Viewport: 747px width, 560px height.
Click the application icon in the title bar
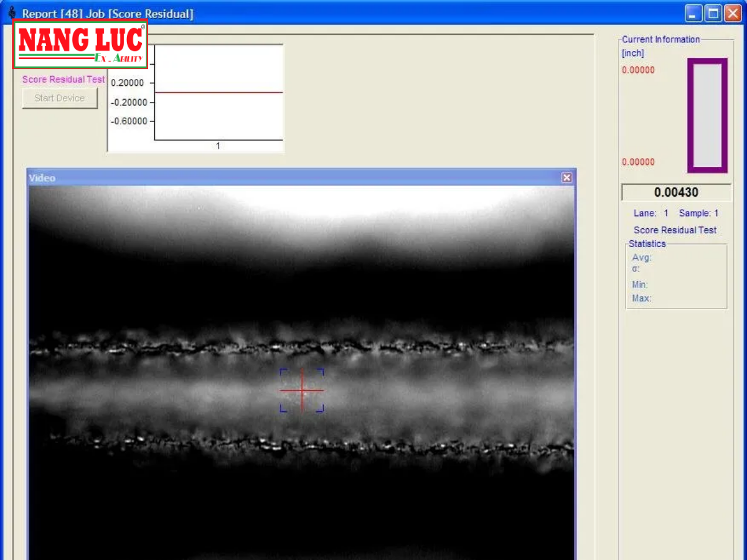[x=12, y=13]
